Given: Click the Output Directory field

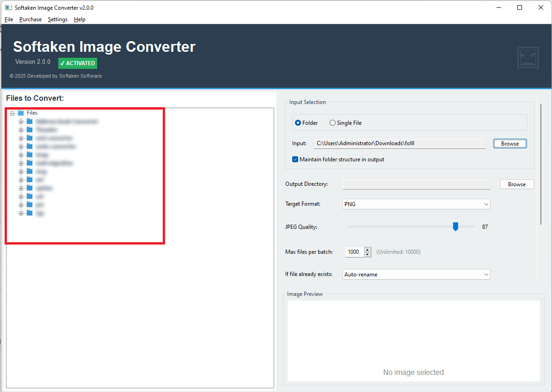Looking at the screenshot, I should (x=417, y=184).
